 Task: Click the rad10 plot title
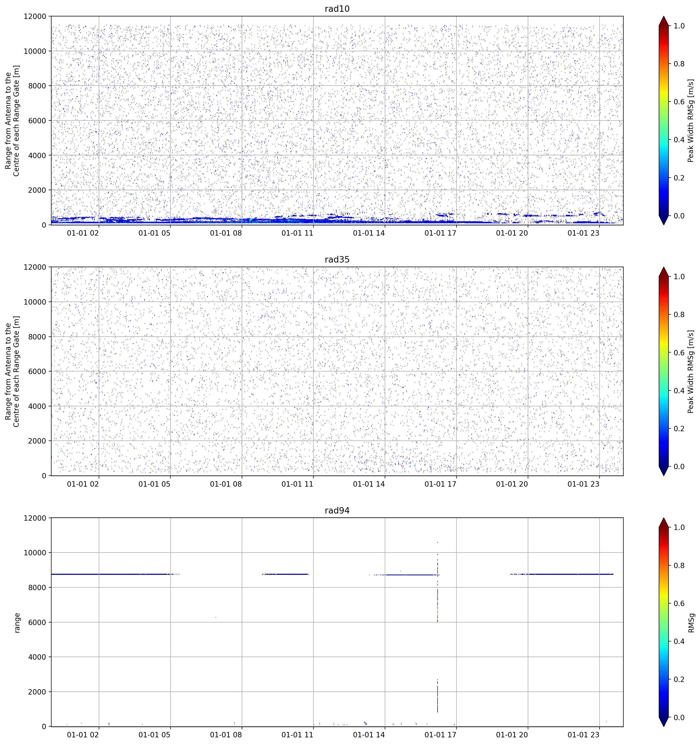tap(337, 9)
